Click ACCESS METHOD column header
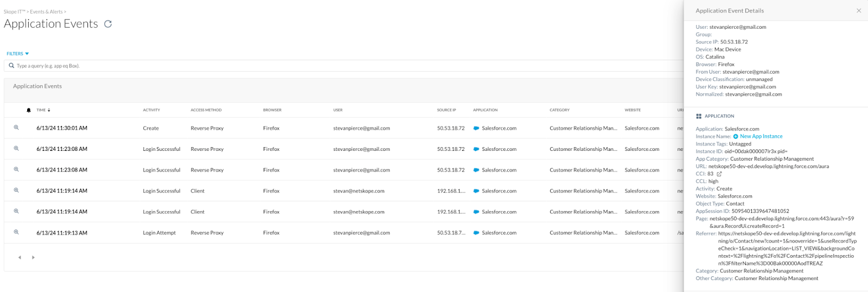 206,110
